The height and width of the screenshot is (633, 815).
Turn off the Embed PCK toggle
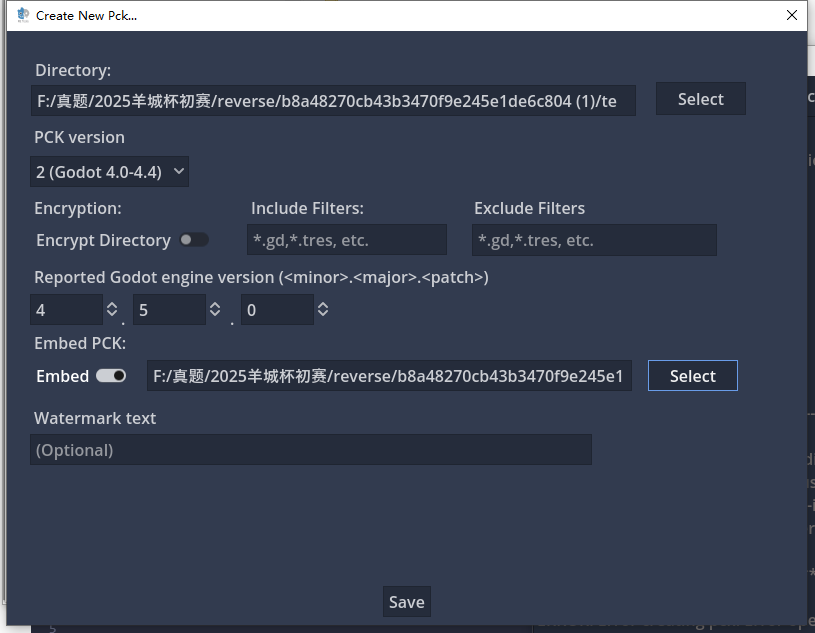click(x=111, y=376)
